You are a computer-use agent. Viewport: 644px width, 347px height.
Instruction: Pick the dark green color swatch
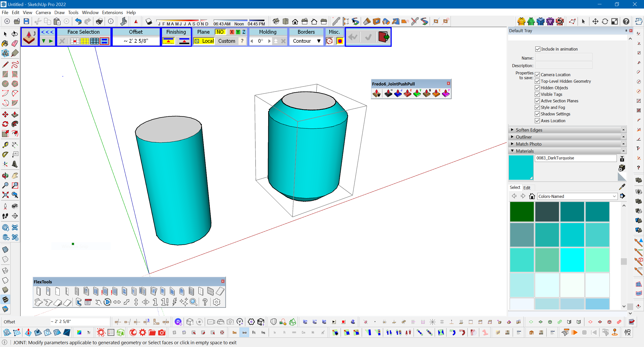click(x=521, y=212)
